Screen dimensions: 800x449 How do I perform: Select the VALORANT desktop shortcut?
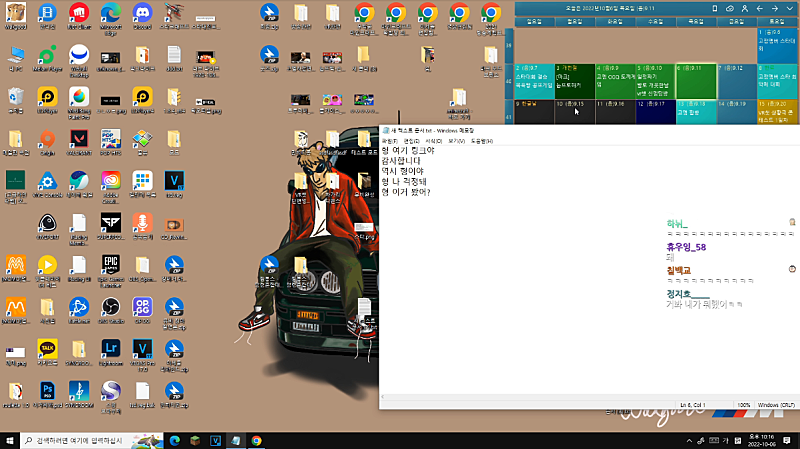[78, 138]
